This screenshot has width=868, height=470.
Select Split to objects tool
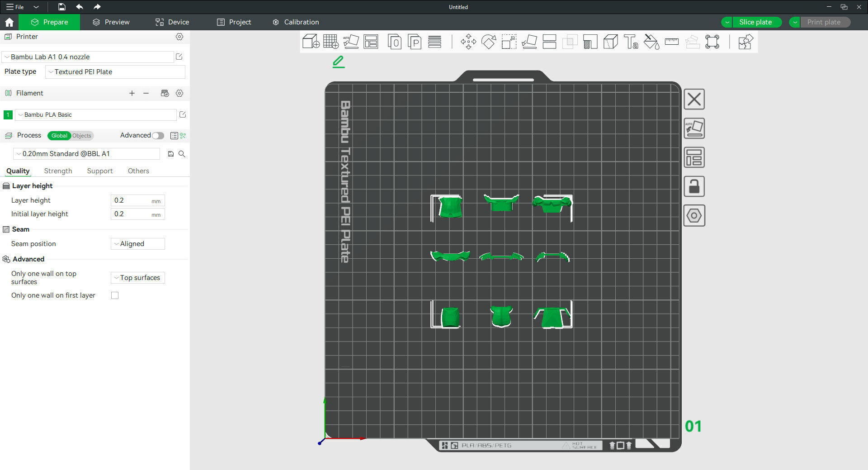click(395, 42)
